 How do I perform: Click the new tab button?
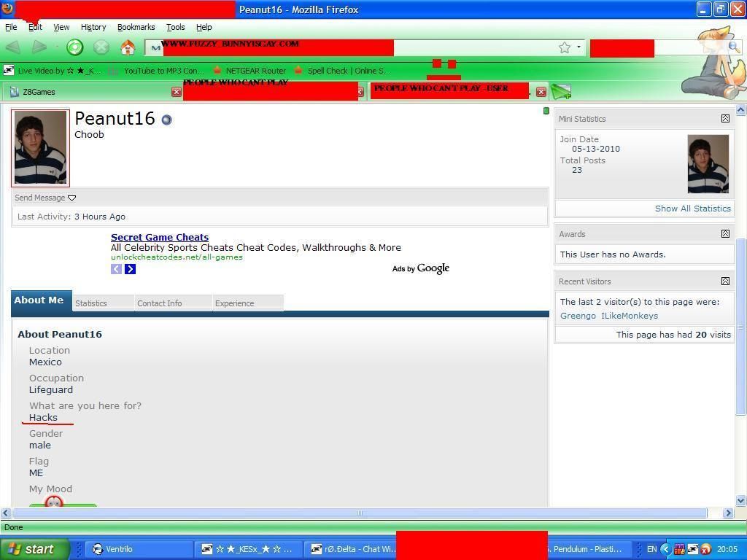(x=561, y=92)
